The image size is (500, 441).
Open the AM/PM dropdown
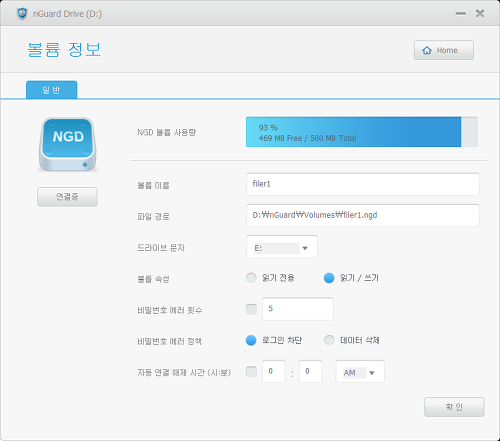(x=360, y=371)
